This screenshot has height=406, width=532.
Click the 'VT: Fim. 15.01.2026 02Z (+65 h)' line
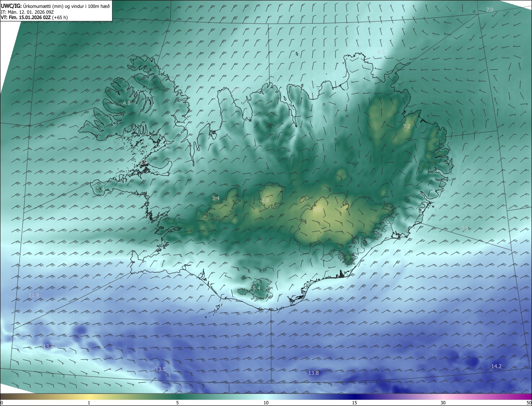34,17
